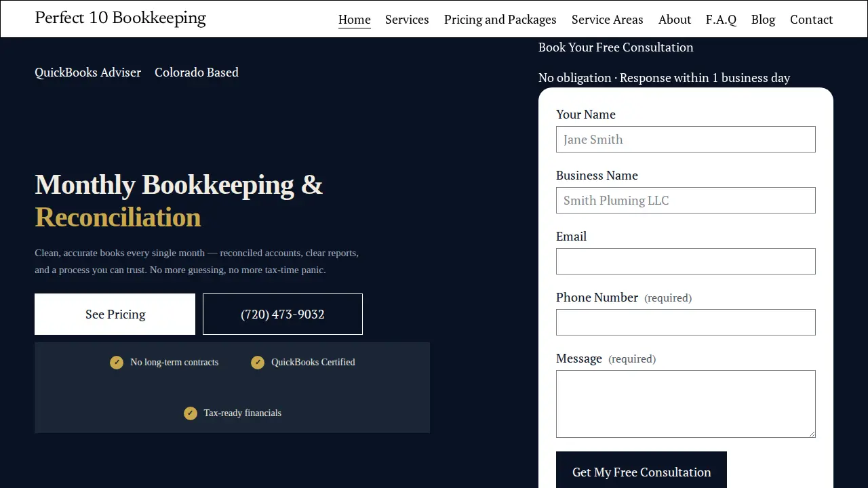Open the Service Areas menu item

click(608, 20)
